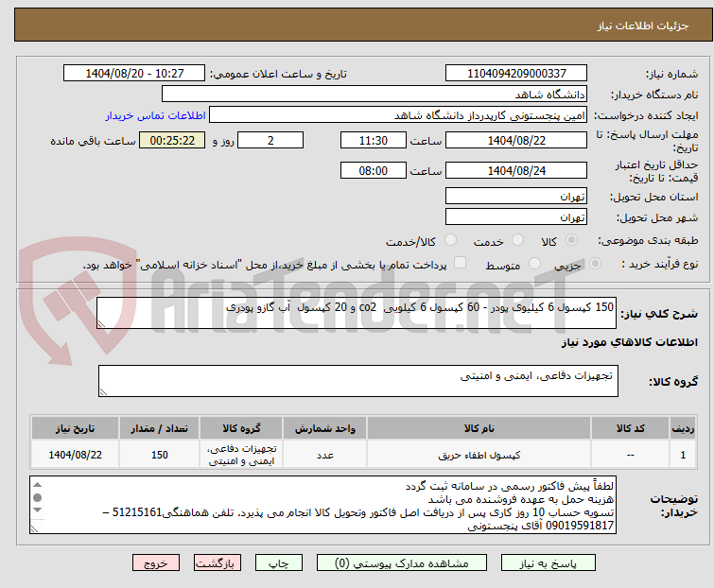The image size is (714, 588).
Task: Select the متوسط purchase type radio
Action: (534, 264)
